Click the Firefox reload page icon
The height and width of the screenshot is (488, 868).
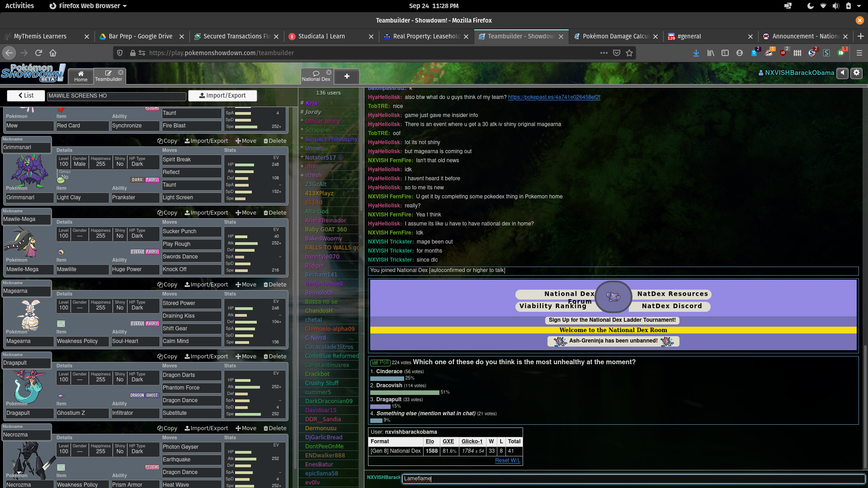(x=38, y=53)
